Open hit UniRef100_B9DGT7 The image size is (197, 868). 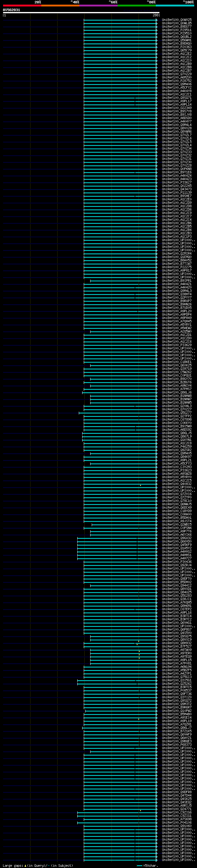(x=177, y=26)
